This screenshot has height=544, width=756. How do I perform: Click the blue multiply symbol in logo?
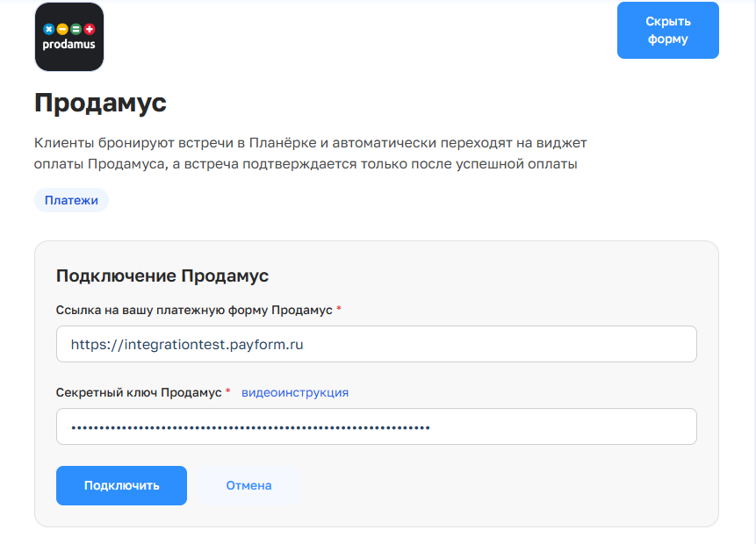pos(49,29)
